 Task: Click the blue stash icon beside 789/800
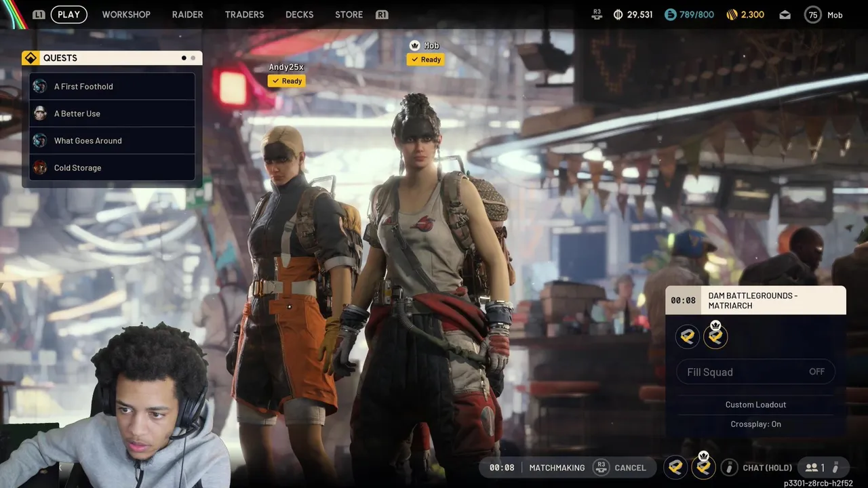(x=670, y=14)
